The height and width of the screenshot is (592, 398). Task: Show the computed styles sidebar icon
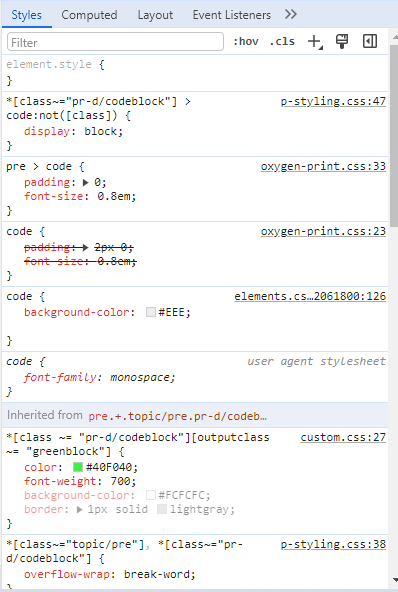tap(370, 41)
